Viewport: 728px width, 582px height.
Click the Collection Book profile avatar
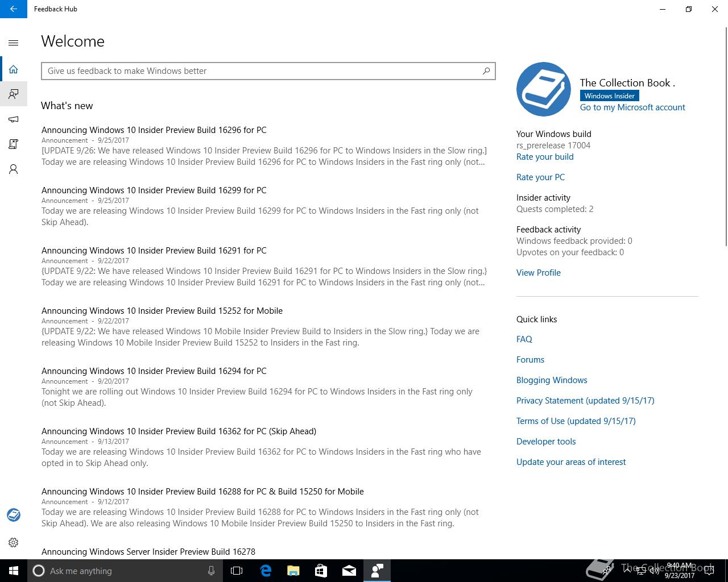click(543, 89)
